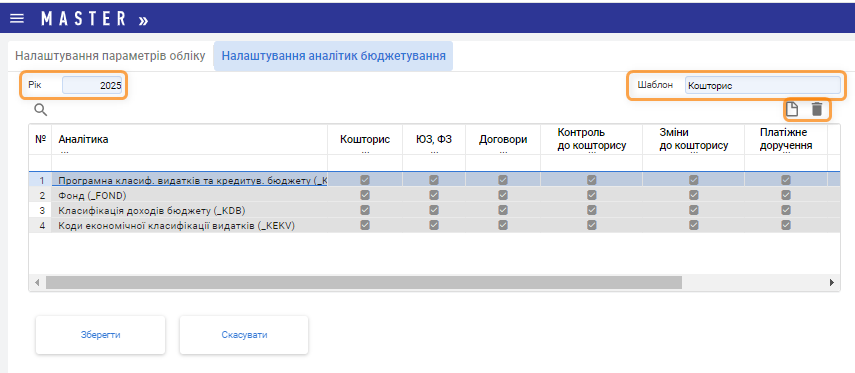Click the search magnifier icon above table
This screenshot has width=855, height=373.
point(41,110)
